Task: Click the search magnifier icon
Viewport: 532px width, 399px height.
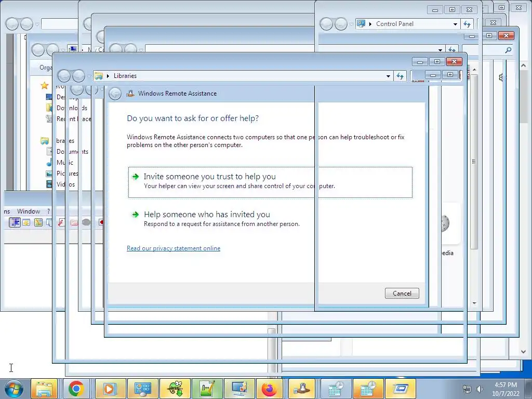Action: click(508, 50)
